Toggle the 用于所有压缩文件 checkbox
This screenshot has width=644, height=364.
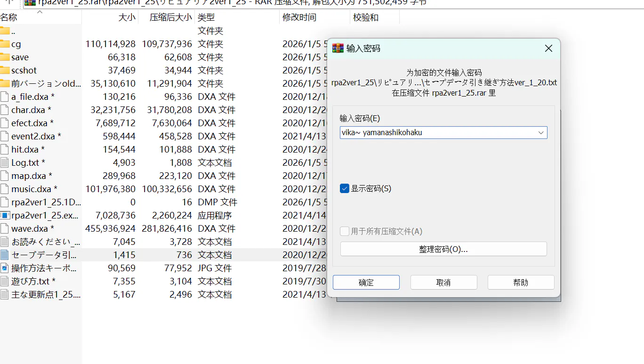point(345,231)
